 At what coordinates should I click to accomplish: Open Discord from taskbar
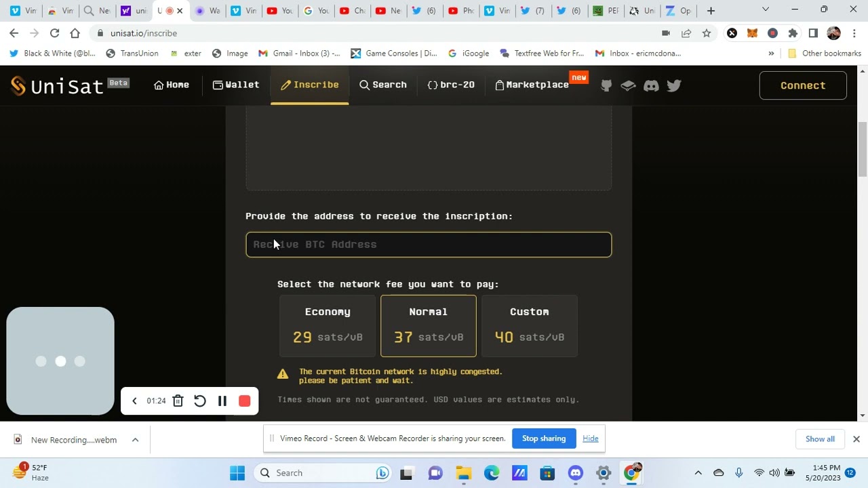pos(576,473)
